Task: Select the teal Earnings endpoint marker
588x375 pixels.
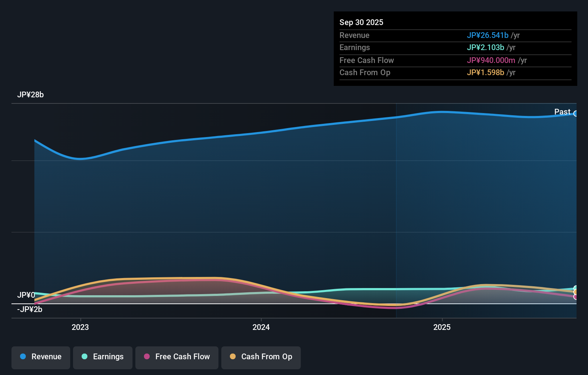Action: 575,288
